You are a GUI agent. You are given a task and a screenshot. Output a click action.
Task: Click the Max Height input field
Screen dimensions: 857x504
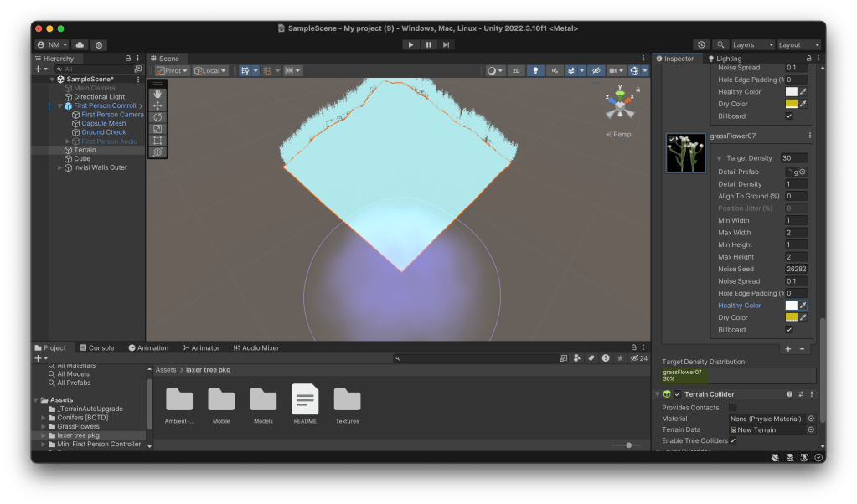pyautogui.click(x=796, y=257)
